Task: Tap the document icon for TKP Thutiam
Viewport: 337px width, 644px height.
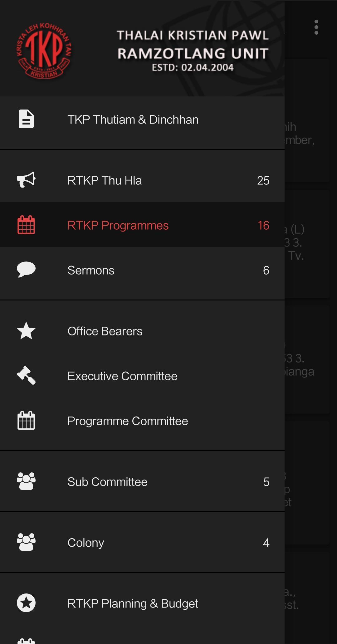Action: (x=26, y=119)
